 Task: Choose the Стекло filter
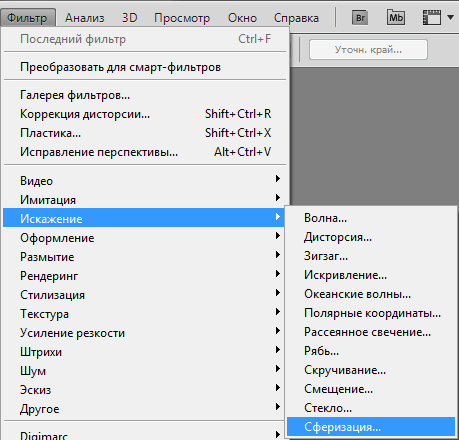point(371,408)
